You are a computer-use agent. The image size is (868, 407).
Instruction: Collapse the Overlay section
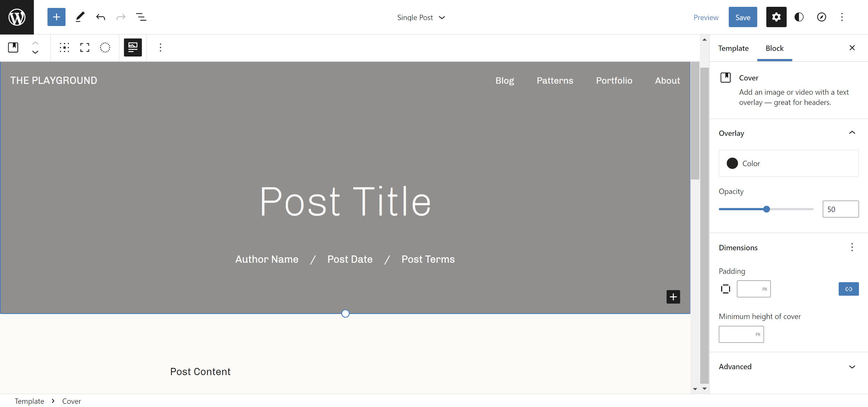click(x=852, y=132)
